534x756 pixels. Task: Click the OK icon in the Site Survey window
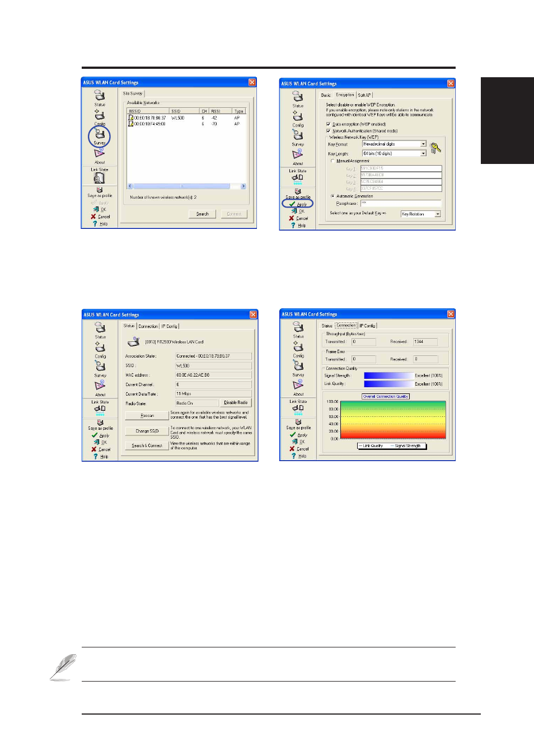tap(96, 209)
